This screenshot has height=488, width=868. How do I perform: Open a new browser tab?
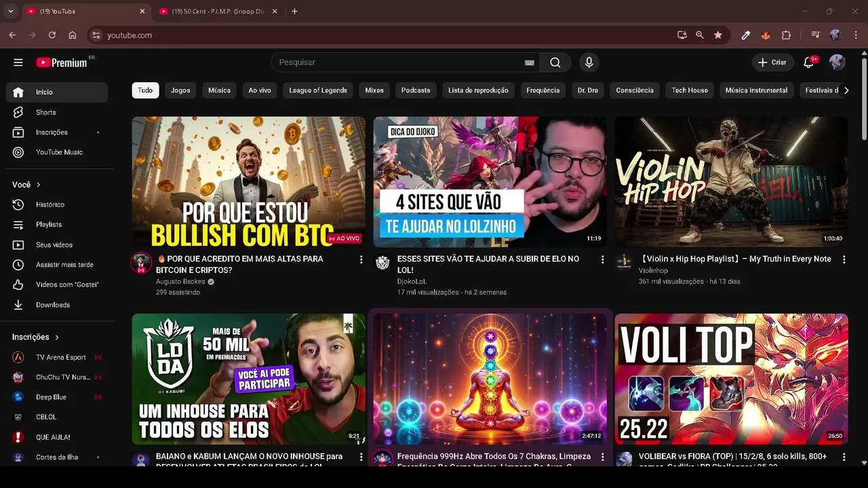pos(294,12)
